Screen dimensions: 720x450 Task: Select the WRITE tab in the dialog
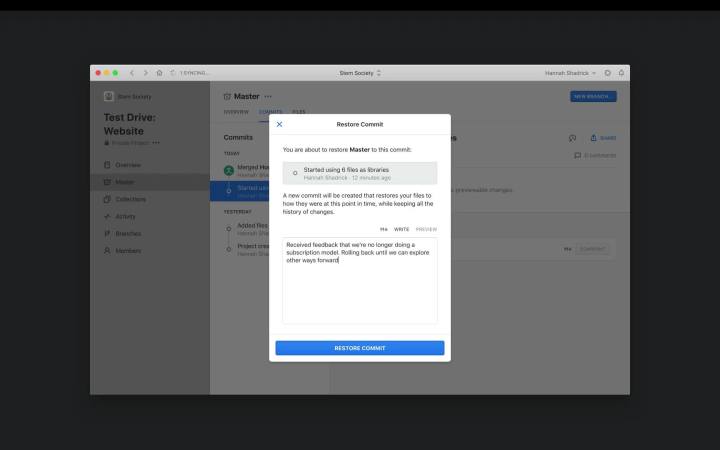[401, 229]
